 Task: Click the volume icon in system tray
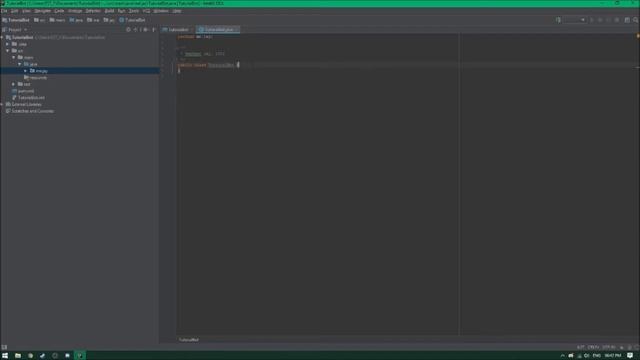coord(587,356)
